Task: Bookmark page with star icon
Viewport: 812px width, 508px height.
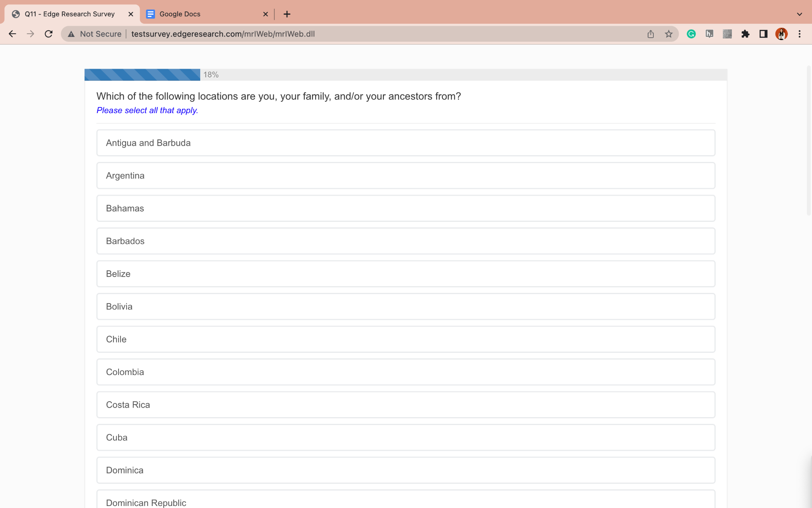Action: click(x=669, y=34)
